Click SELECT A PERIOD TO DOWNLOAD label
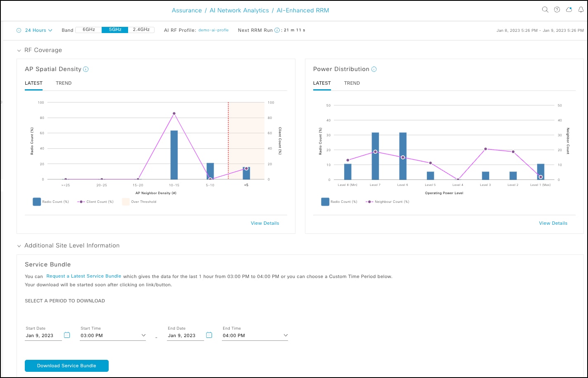 [65, 301]
